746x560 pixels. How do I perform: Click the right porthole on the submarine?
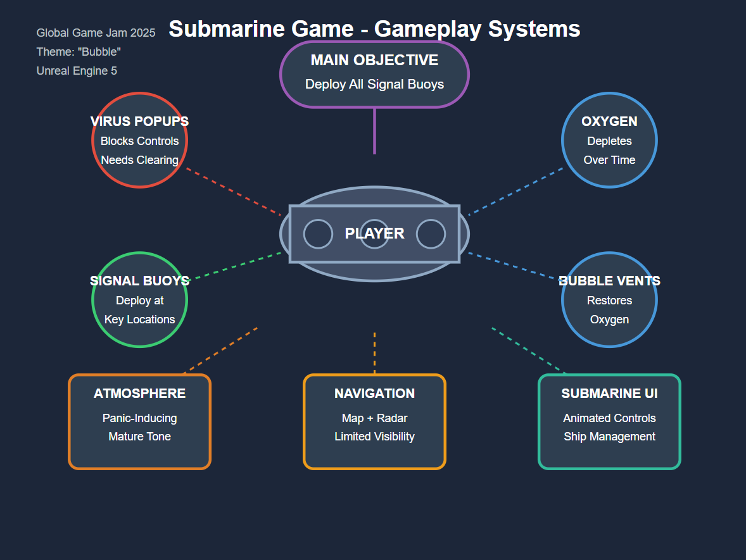[x=431, y=234]
